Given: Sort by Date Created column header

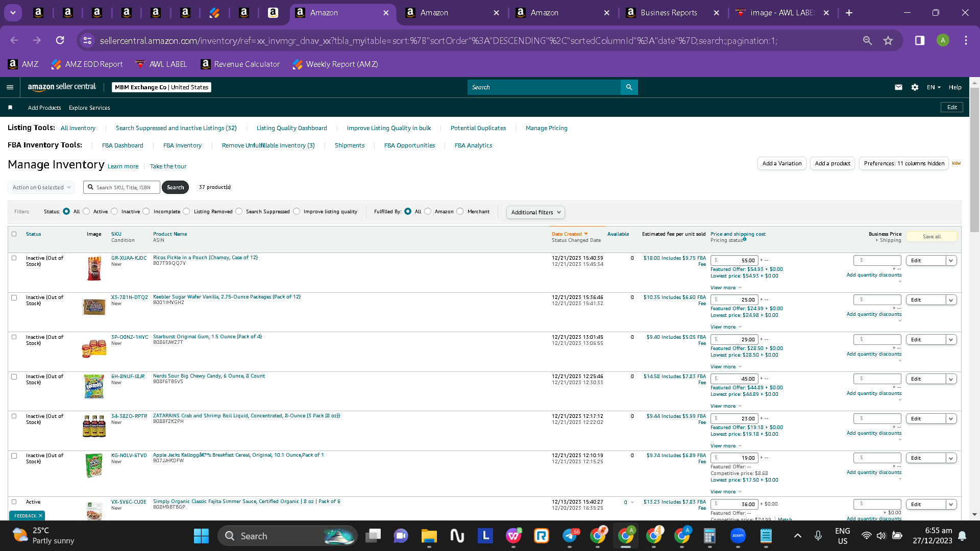Looking at the screenshot, I should pos(570,234).
